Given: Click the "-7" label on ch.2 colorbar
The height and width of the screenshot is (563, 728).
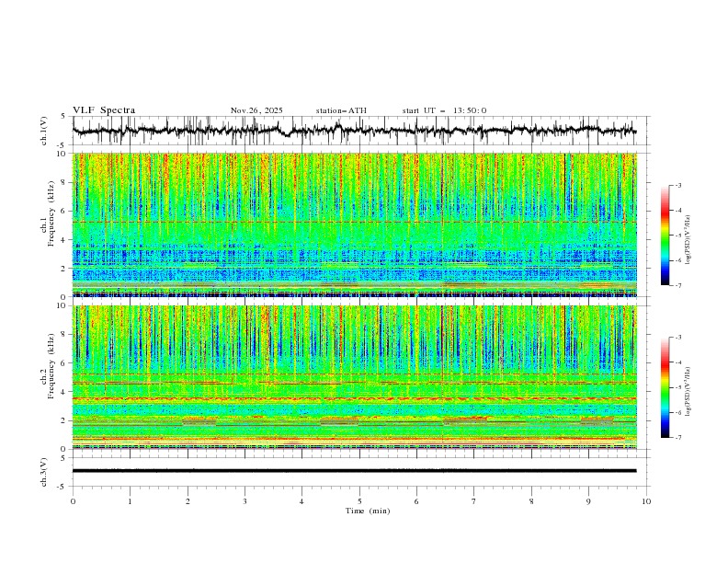Looking at the screenshot, I should [677, 437].
